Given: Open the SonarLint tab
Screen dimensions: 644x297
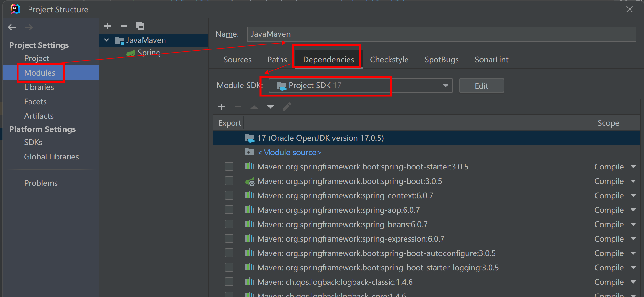Looking at the screenshot, I should (491, 60).
